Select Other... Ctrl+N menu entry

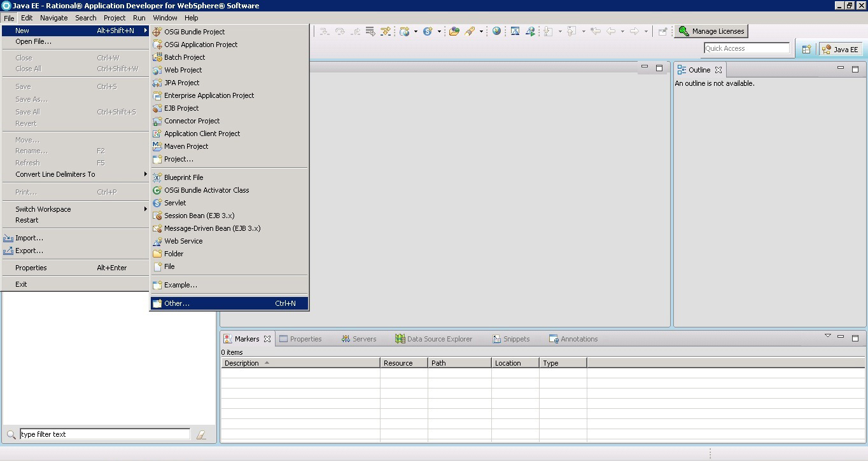229,303
